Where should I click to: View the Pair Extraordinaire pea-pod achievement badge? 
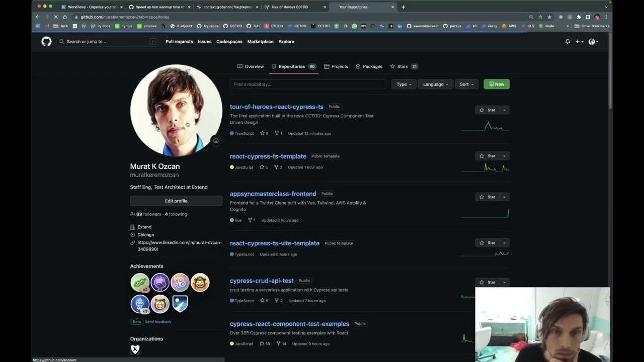coord(140,283)
